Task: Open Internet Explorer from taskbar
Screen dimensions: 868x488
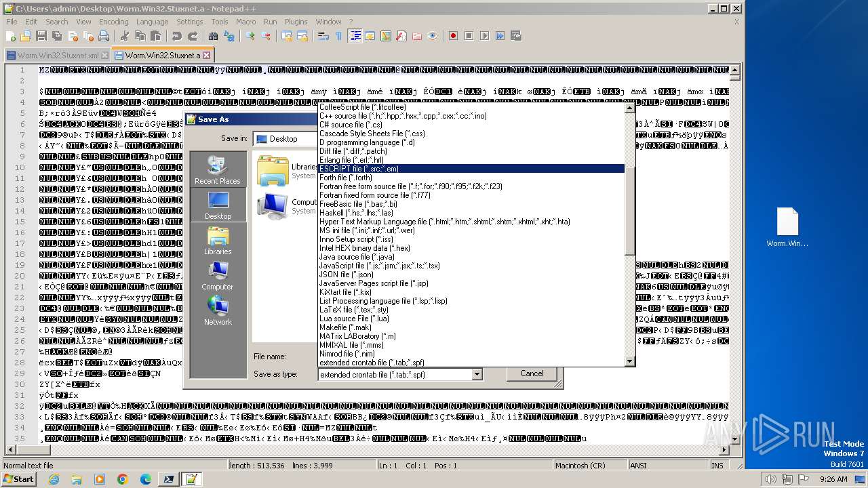Action: (54, 479)
